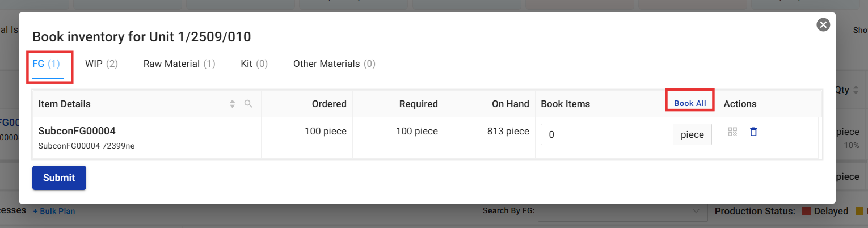This screenshot has height=228, width=868.
Task: Delete the SubconFG00004 row
Action: point(753,132)
